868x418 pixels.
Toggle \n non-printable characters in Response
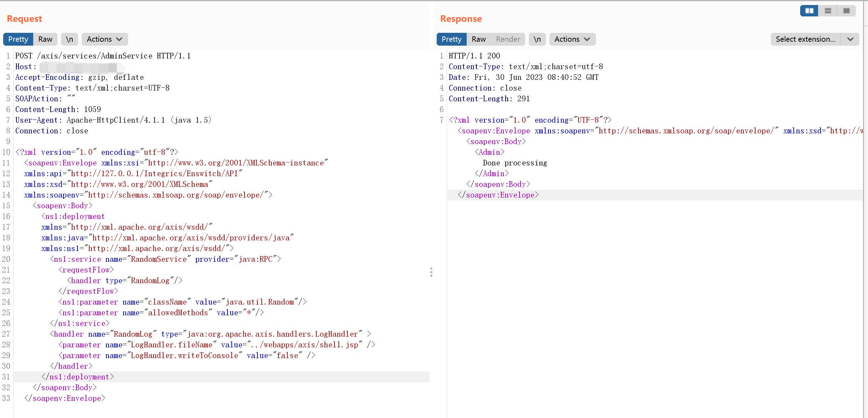(537, 39)
